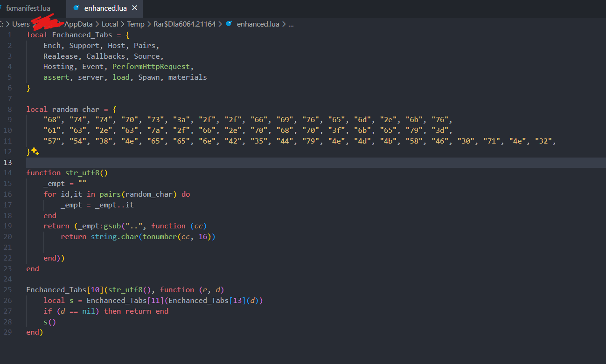Open the AppData breadcrumb segment
This screenshot has width=606, height=364.
tap(78, 24)
